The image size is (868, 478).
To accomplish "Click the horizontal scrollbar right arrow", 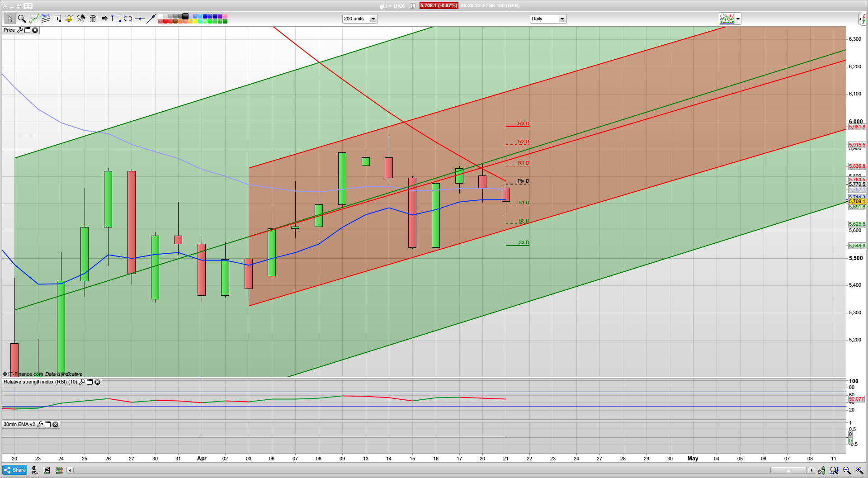I will [811, 470].
